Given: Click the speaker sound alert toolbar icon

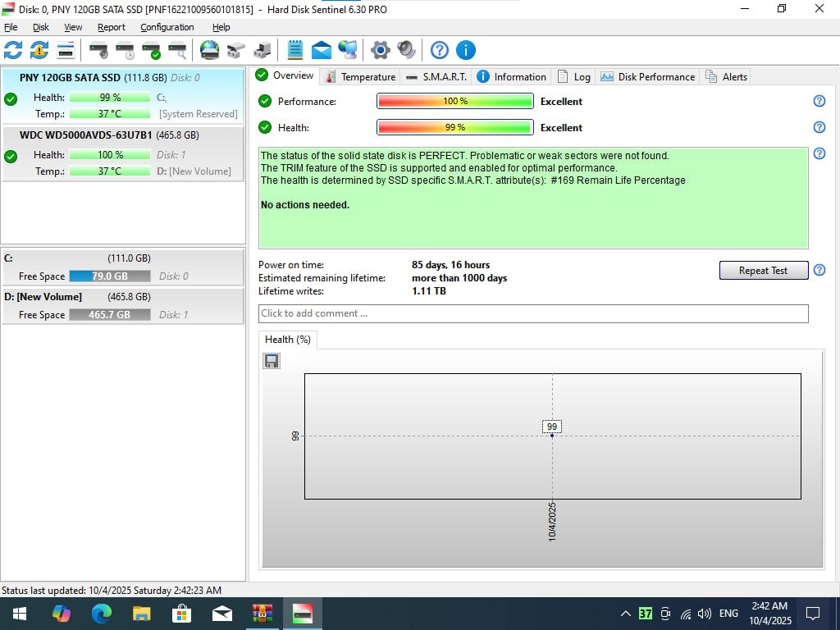Looking at the screenshot, I should coord(406,50).
